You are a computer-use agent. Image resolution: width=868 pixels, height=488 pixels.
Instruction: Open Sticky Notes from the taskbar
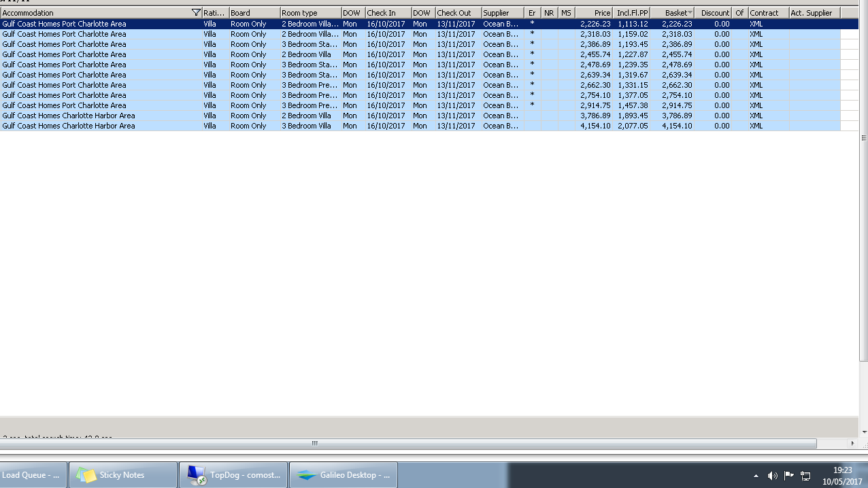[x=123, y=475]
